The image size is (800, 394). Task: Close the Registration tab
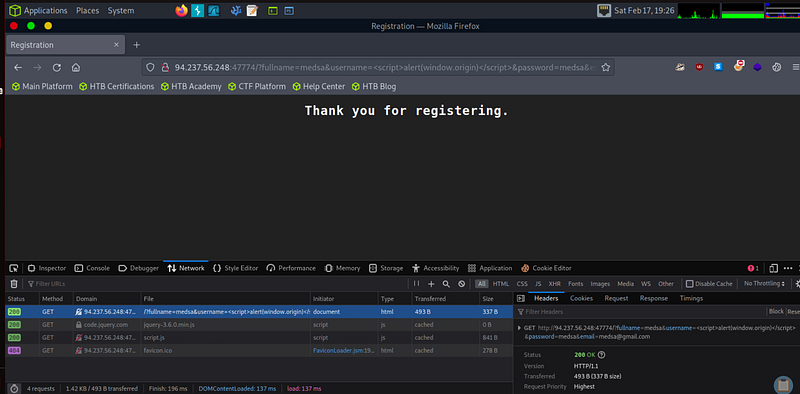click(116, 45)
